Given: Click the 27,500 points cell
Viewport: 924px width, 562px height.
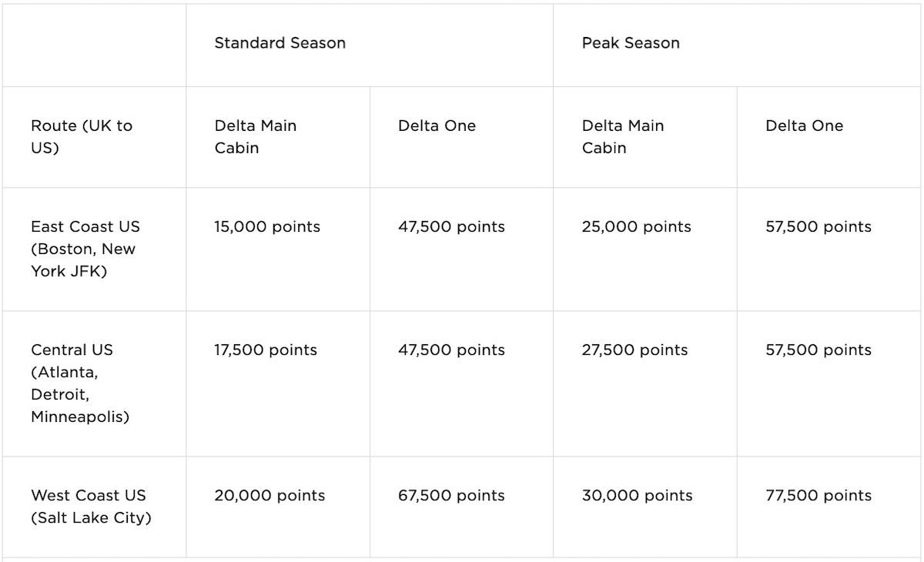Looking at the screenshot, I should [x=635, y=350].
